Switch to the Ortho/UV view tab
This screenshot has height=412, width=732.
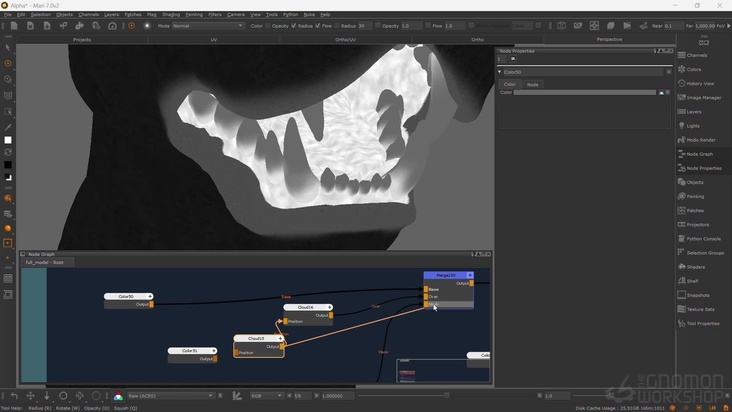[345, 40]
